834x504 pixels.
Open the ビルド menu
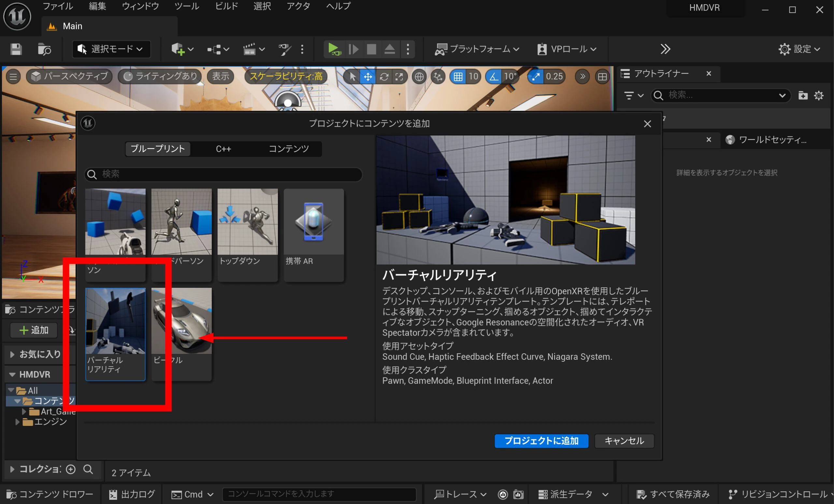[x=226, y=6]
